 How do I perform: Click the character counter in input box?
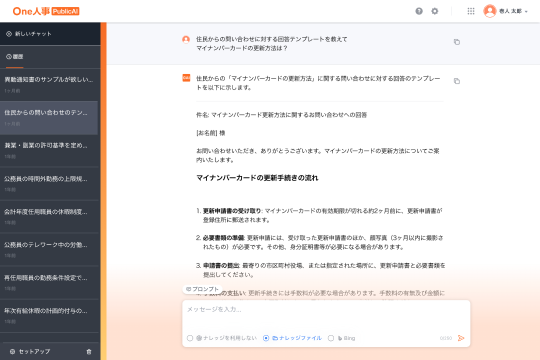click(446, 338)
